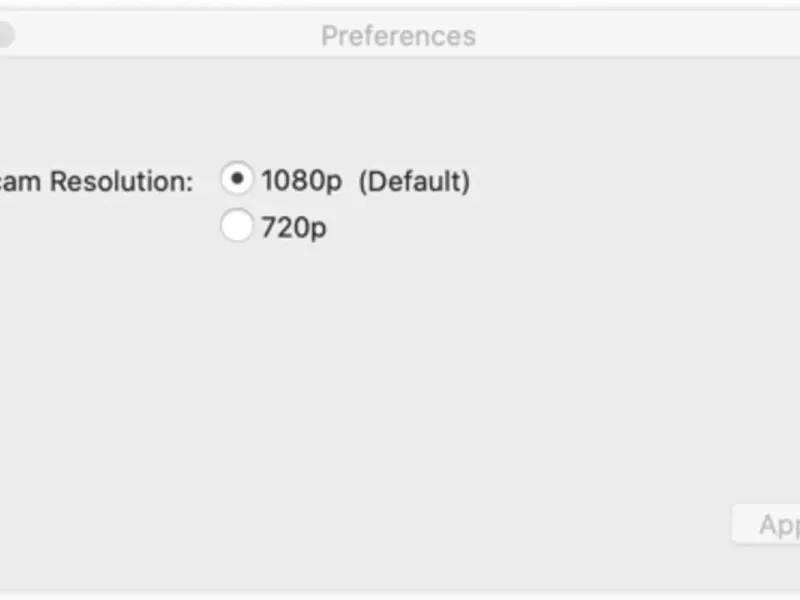Enable 720p instead of 1080p

[x=237, y=225]
